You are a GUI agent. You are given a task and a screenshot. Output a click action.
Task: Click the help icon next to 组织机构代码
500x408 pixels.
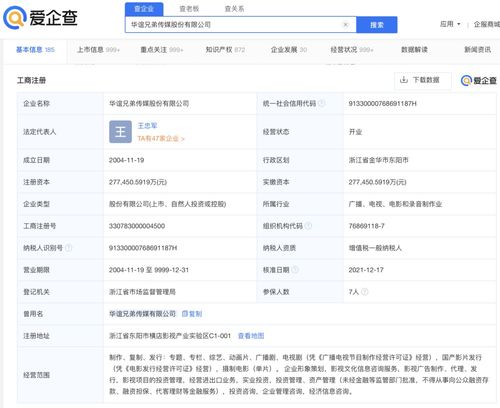click(x=308, y=226)
